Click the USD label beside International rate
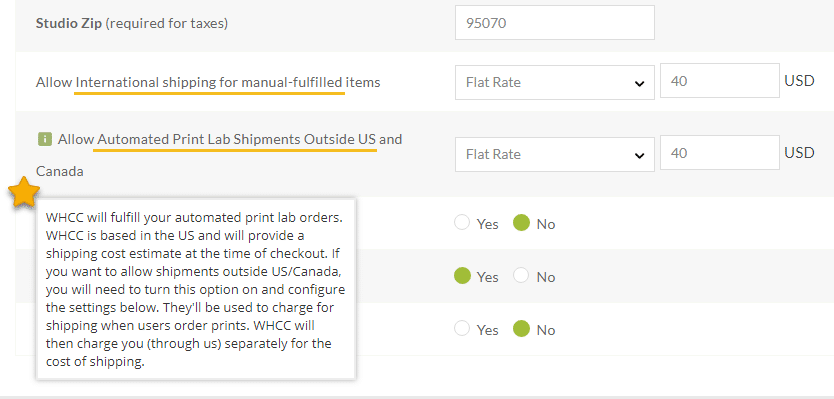Image resolution: width=834 pixels, height=399 pixels. (799, 81)
